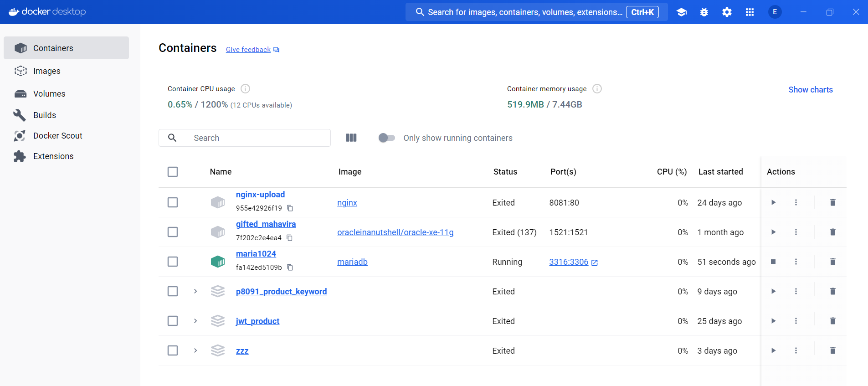Screen dimensions: 868x386
Task: Delete the nginx-upload container
Action: (x=832, y=202)
